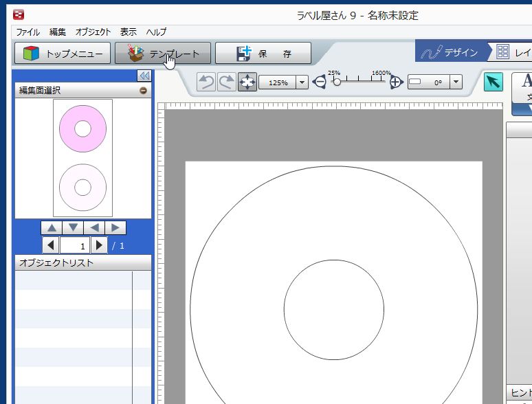Click the 保存 button
This screenshot has height=404, width=532.
point(263,54)
